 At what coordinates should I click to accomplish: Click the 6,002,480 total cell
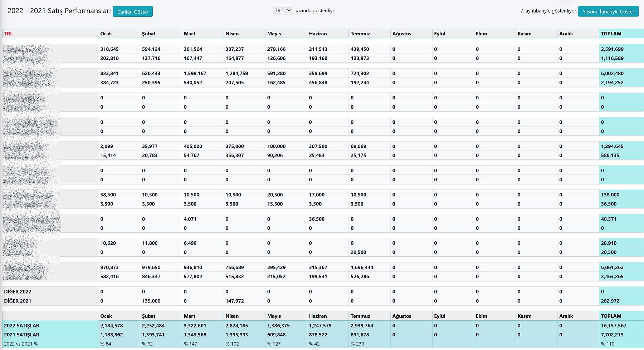click(x=612, y=73)
